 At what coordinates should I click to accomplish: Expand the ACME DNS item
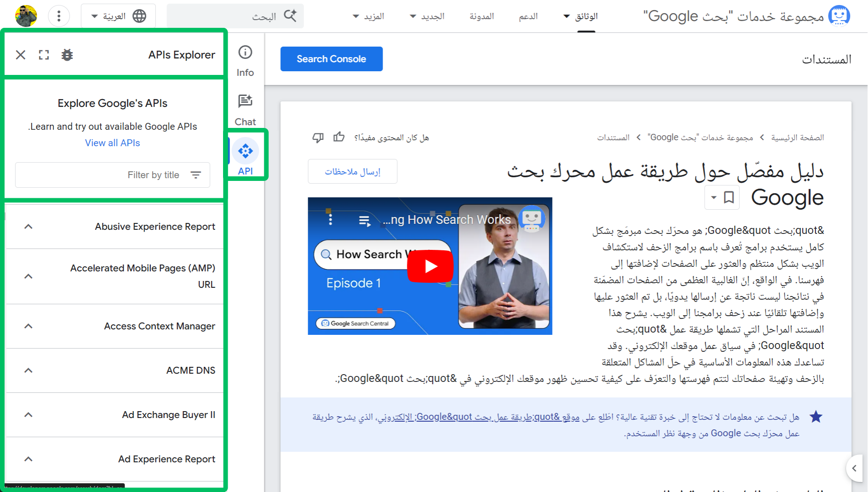point(28,370)
